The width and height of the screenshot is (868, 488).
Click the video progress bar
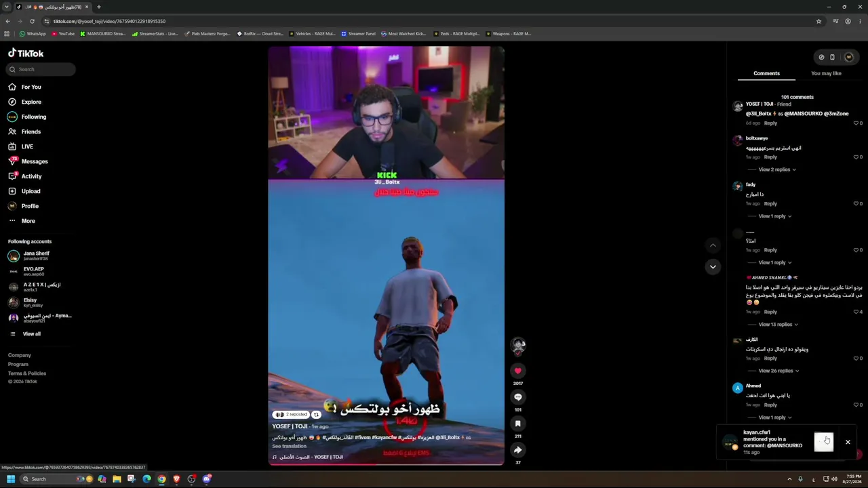tap(386, 464)
